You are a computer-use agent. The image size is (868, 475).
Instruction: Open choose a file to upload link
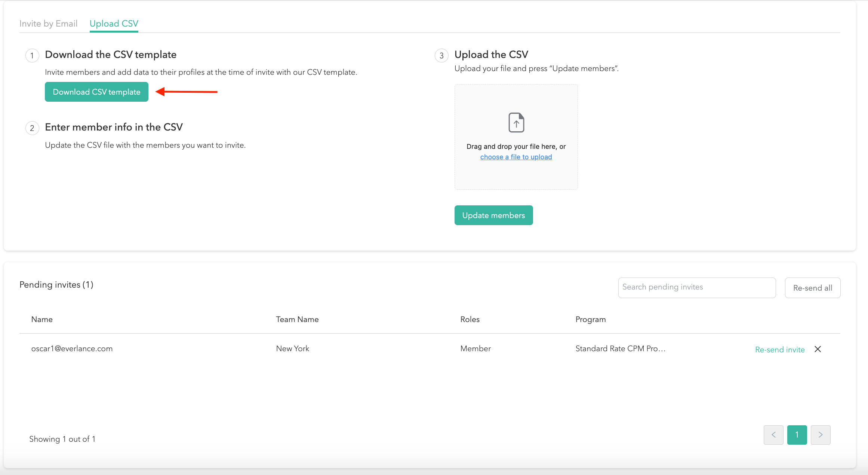[x=516, y=157]
